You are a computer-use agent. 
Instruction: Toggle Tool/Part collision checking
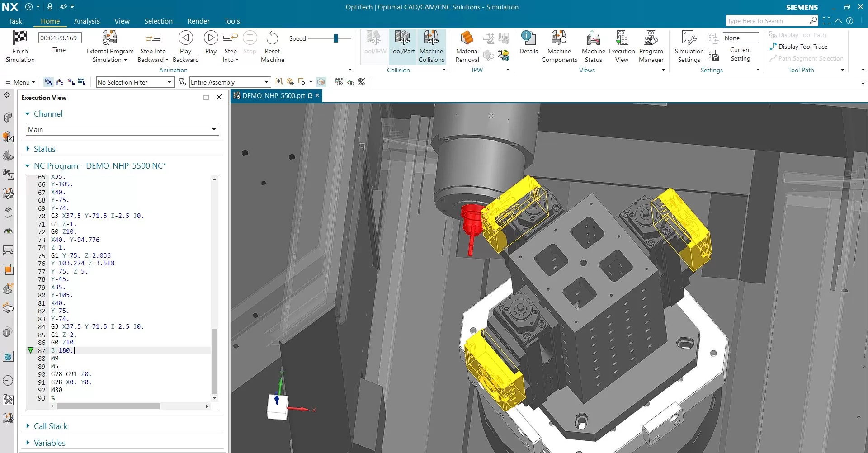pyautogui.click(x=402, y=43)
